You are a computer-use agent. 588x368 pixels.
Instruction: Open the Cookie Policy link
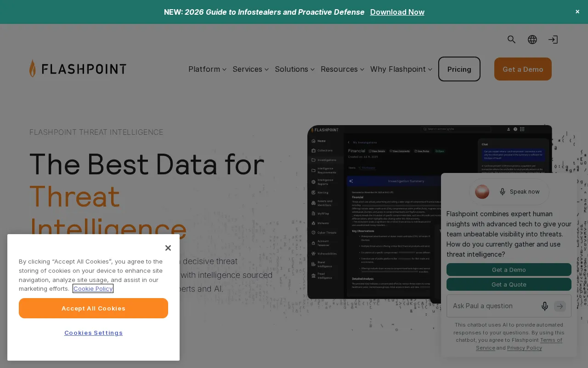(93, 288)
